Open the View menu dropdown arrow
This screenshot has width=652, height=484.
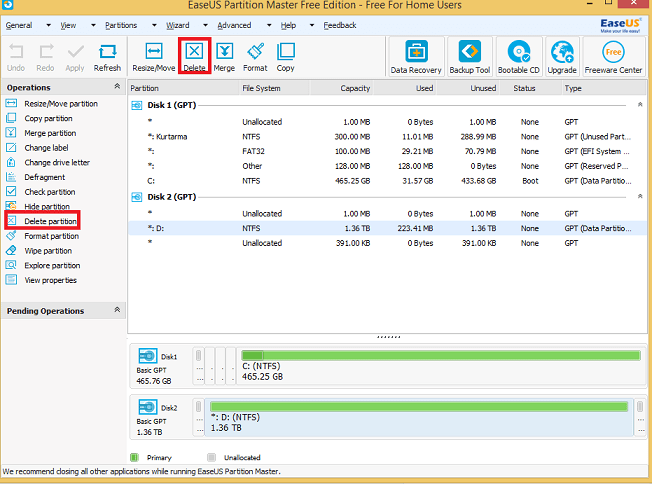(x=93, y=25)
